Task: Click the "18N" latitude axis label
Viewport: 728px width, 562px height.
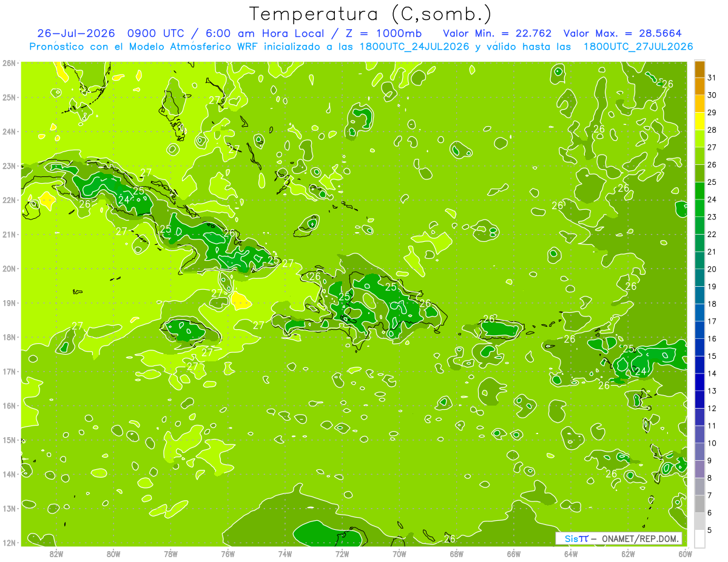Action: click(9, 337)
